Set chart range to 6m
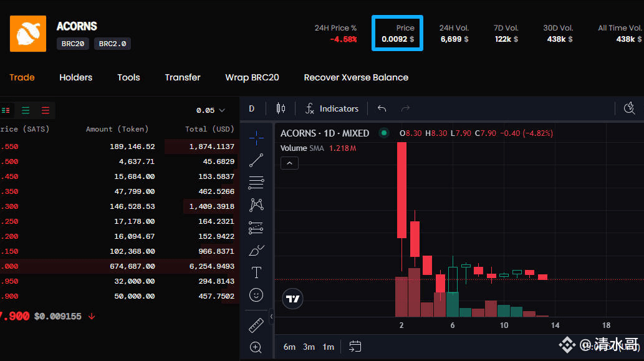Viewport: 644px width, 361px height. (289, 347)
